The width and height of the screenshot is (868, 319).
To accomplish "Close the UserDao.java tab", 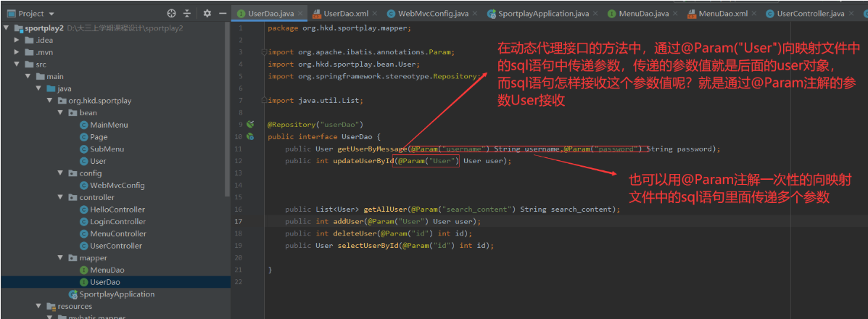I will coord(300,13).
